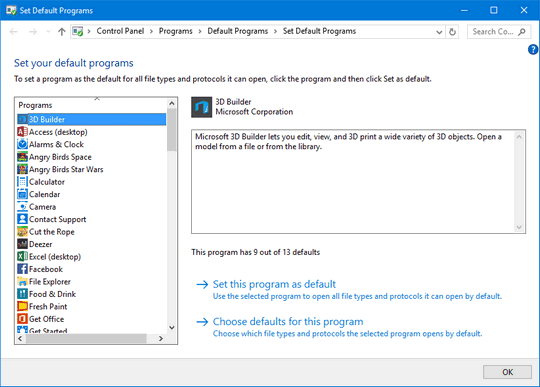Click Choose defaults for this program
This screenshot has height=387, width=540.
pos(288,322)
